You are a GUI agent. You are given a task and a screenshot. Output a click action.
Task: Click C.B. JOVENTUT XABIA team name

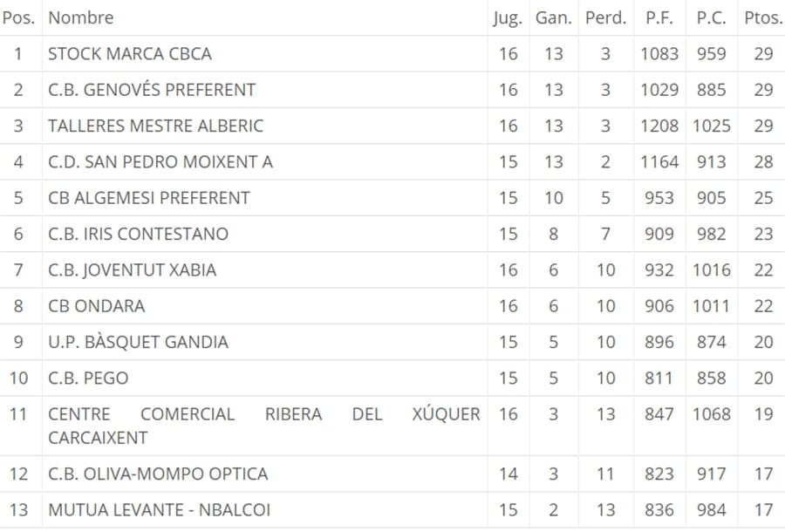(x=133, y=270)
